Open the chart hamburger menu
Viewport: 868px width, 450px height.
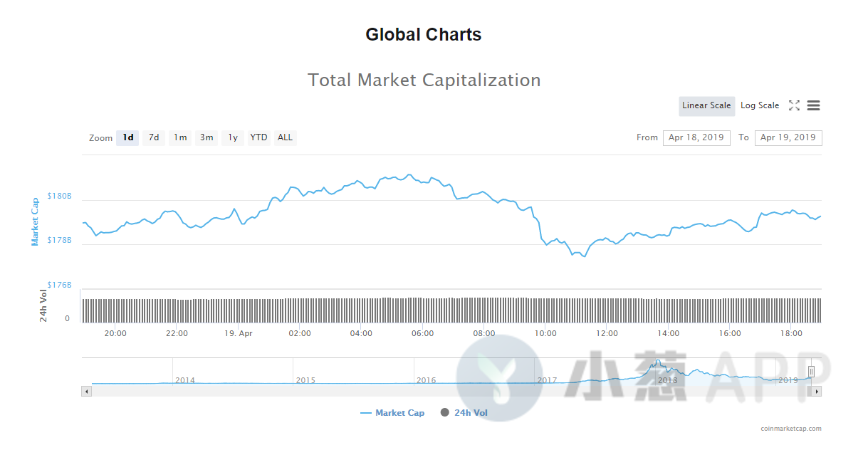[813, 105]
